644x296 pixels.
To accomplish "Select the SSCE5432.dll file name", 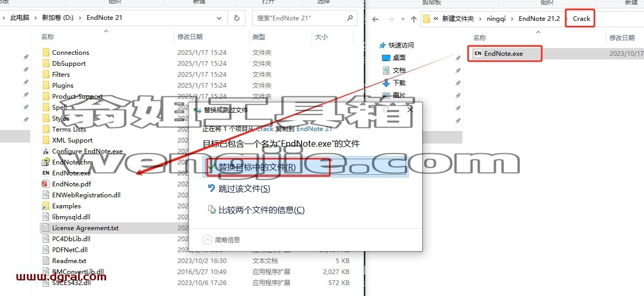I will point(71,282).
